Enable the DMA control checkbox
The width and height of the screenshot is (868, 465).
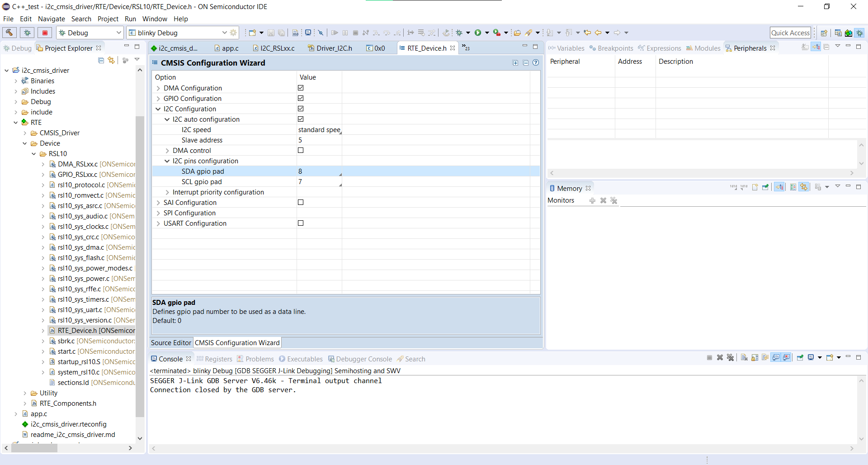click(x=301, y=150)
